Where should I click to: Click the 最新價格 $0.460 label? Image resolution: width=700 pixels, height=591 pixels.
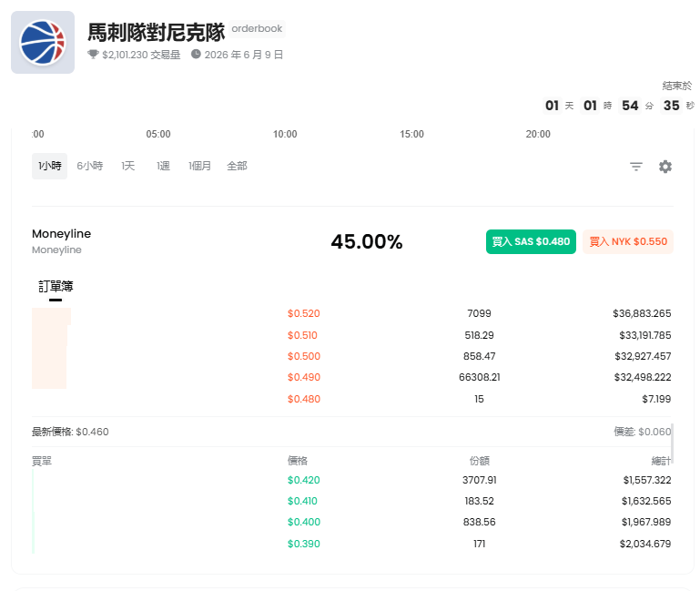(70, 432)
